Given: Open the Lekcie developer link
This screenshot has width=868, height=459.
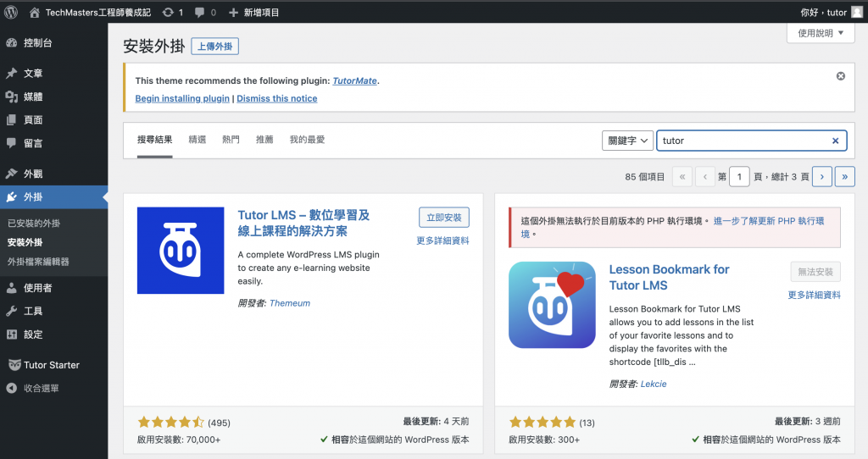Looking at the screenshot, I should click(x=654, y=384).
